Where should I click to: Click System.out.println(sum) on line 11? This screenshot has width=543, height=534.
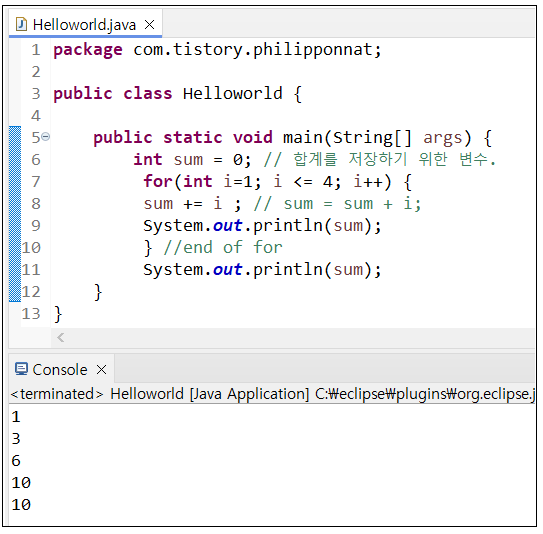coord(262,270)
